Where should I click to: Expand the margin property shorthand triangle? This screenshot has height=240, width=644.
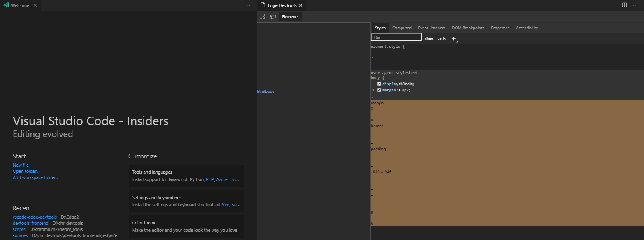[374, 90]
